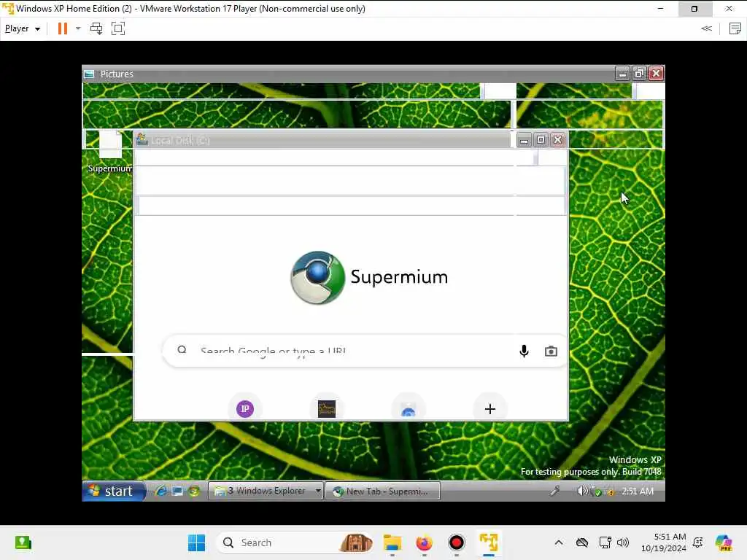The height and width of the screenshot is (560, 747).
Task: Open the red record app on the taskbar
Action: pyautogui.click(x=457, y=542)
